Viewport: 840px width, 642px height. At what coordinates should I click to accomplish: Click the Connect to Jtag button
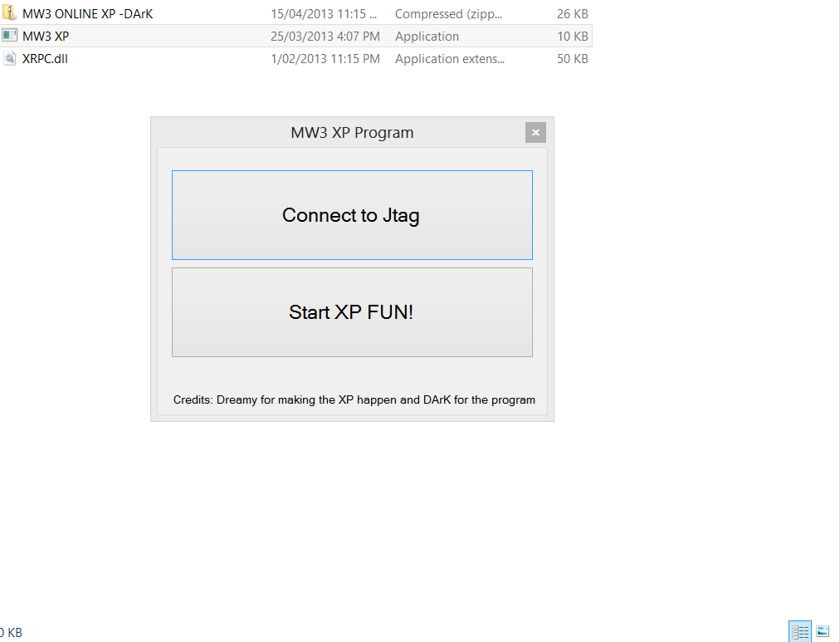click(352, 215)
